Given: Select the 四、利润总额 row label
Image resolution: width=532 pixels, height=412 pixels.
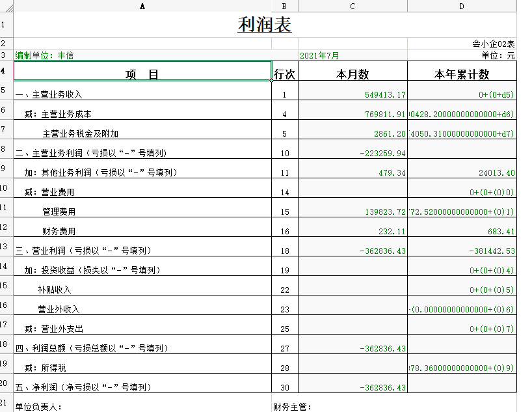Looking at the screenshot, I should pyautogui.click(x=142, y=344).
